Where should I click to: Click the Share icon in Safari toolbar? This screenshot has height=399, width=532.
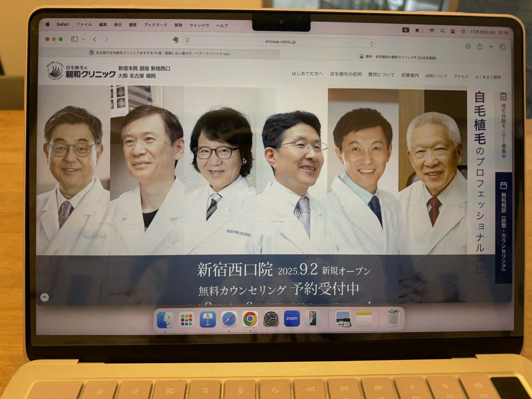(479, 46)
